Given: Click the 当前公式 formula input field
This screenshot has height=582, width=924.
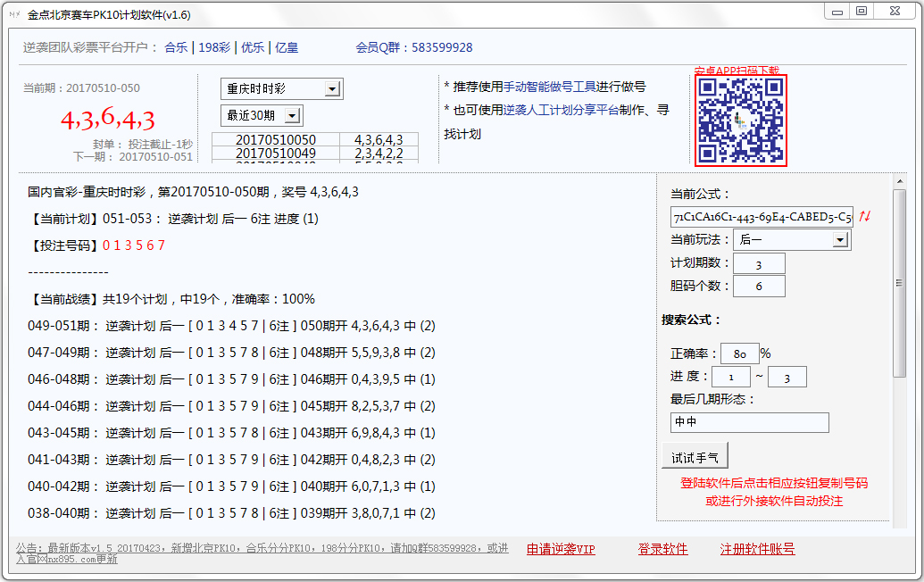Looking at the screenshot, I should pos(762,217).
